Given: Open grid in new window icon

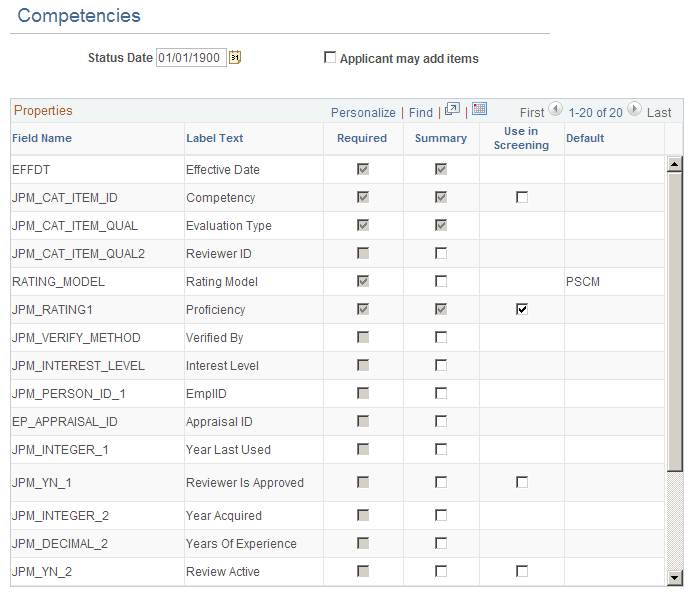Looking at the screenshot, I should tap(452, 109).
